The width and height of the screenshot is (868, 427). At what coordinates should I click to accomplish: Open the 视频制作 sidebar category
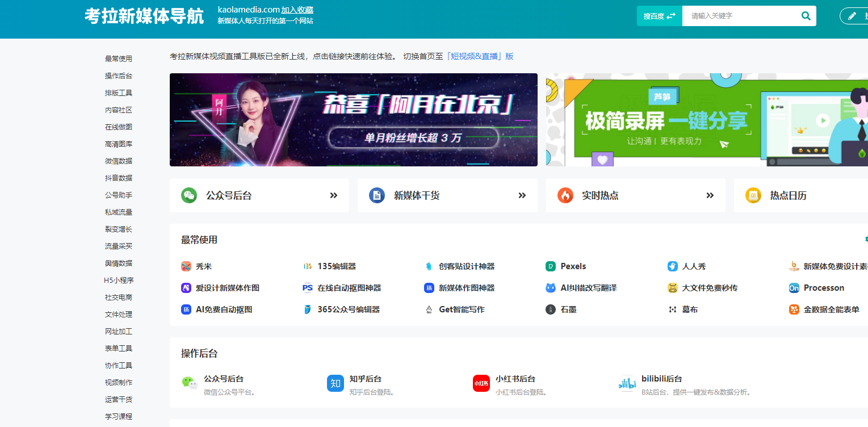click(118, 382)
